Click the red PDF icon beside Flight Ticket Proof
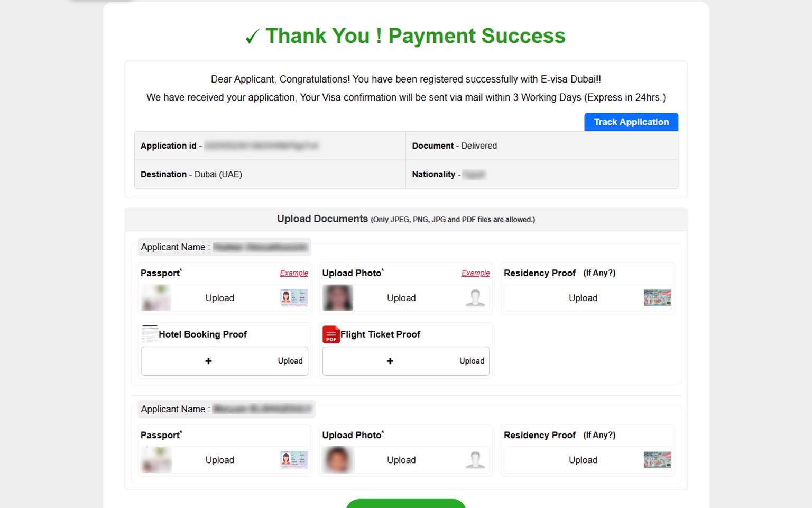 [331, 334]
